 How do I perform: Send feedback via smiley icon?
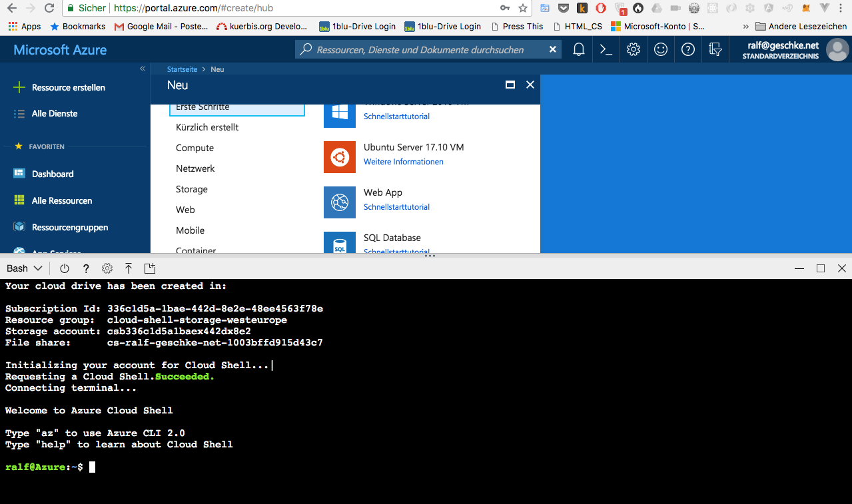point(661,49)
